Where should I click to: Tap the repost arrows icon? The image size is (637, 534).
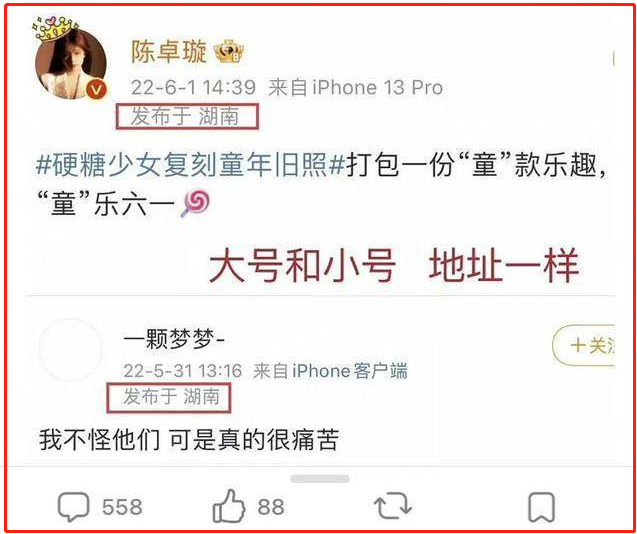[x=392, y=506]
